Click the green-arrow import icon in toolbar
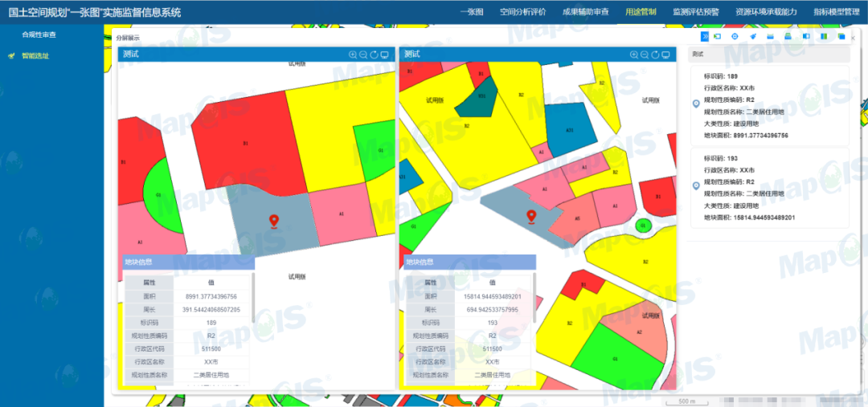This screenshot has height=407, width=868. [x=718, y=36]
